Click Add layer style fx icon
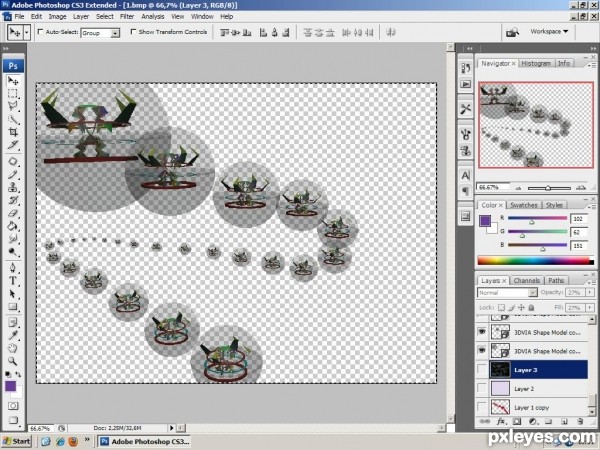600x450 pixels. pyautogui.click(x=501, y=421)
